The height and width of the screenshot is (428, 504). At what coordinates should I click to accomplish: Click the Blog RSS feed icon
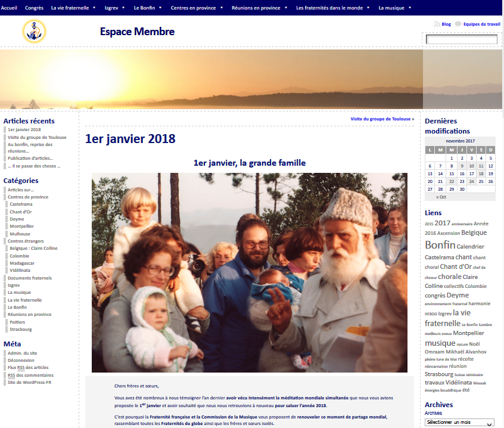(437, 24)
